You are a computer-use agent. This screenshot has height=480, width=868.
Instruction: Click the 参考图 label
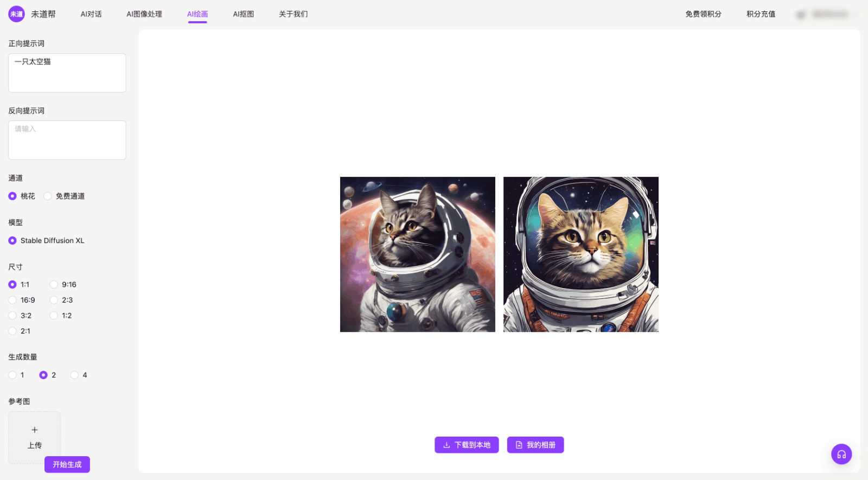[19, 401]
